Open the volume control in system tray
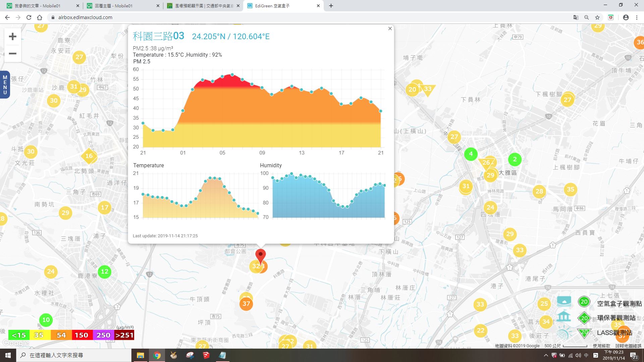 (x=578, y=355)
